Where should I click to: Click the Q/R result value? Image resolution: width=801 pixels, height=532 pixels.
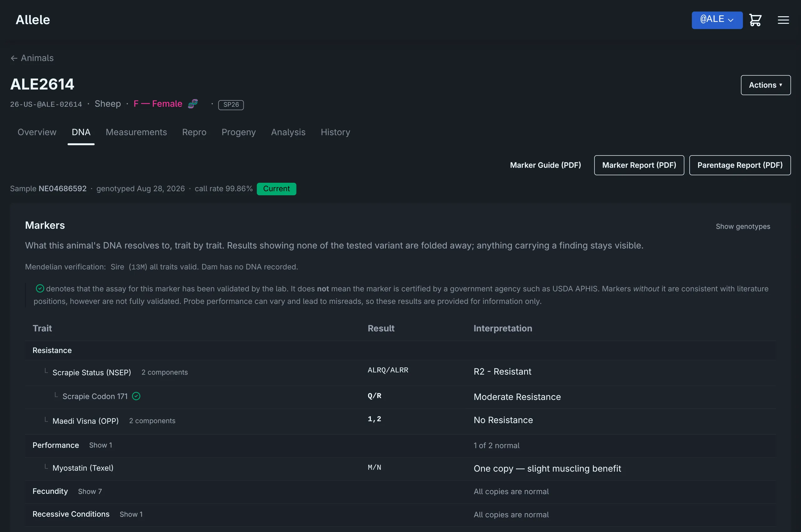(x=374, y=396)
